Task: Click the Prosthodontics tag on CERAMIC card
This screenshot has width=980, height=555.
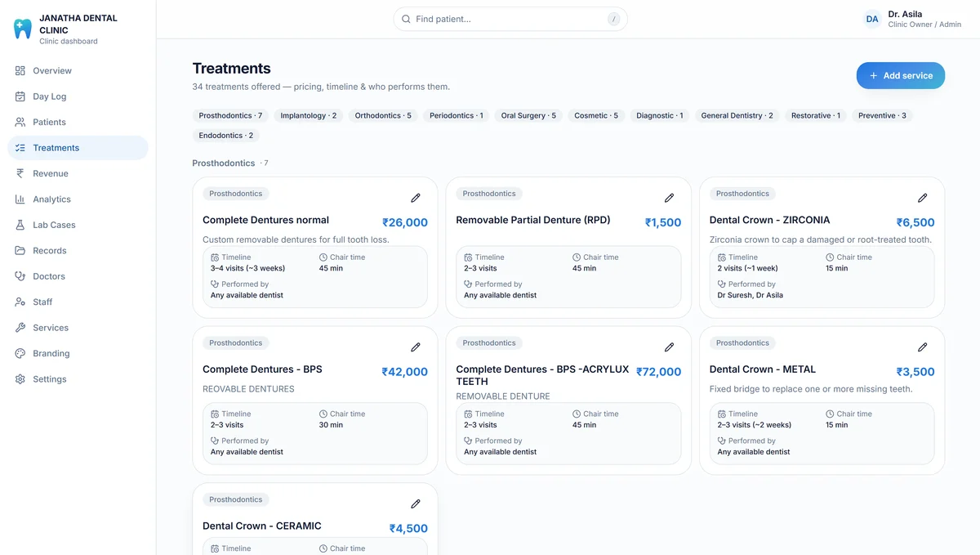Action: 236,499
